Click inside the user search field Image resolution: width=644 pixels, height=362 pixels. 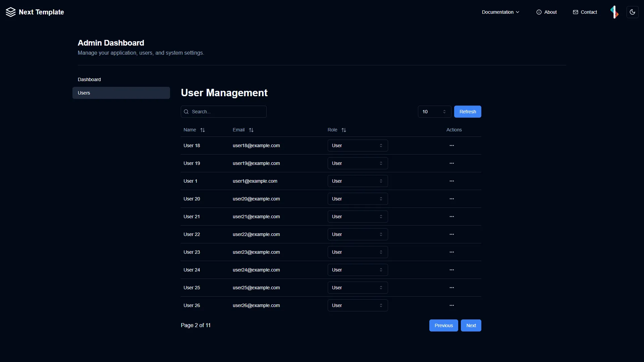[223, 112]
